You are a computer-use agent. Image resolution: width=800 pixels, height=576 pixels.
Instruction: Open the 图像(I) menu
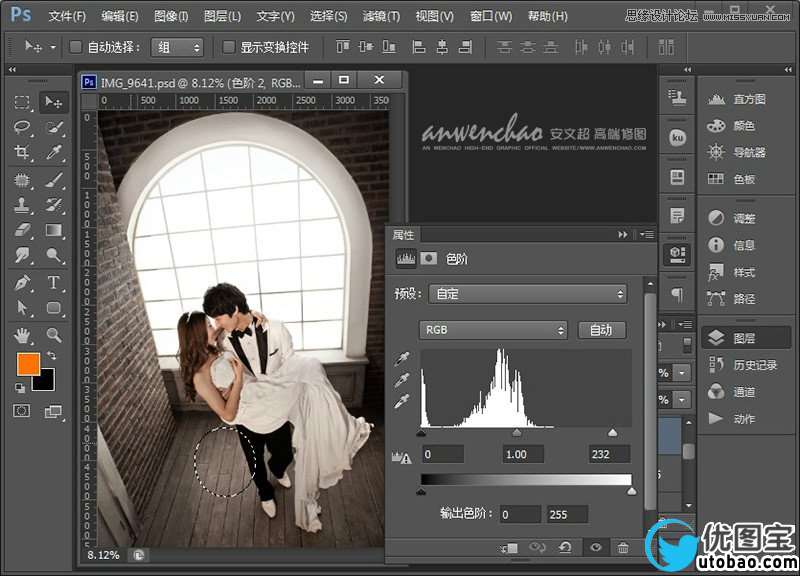point(171,16)
